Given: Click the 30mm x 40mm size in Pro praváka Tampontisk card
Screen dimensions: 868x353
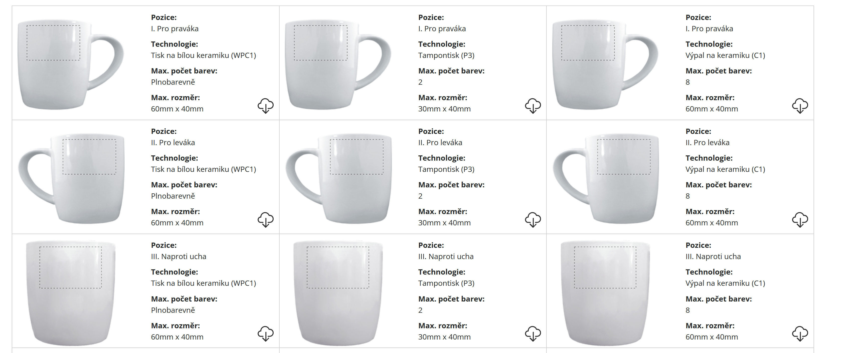Looking at the screenshot, I should 444,109.
